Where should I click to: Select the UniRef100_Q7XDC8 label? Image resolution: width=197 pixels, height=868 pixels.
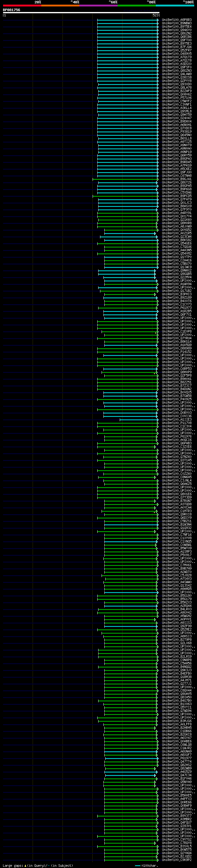pos(177,128)
